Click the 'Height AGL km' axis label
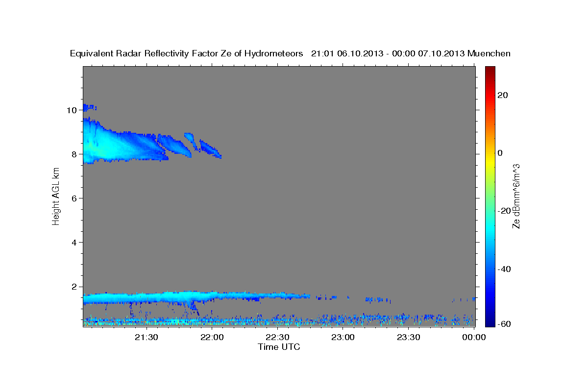This screenshot has height=392, width=588. 56,196
